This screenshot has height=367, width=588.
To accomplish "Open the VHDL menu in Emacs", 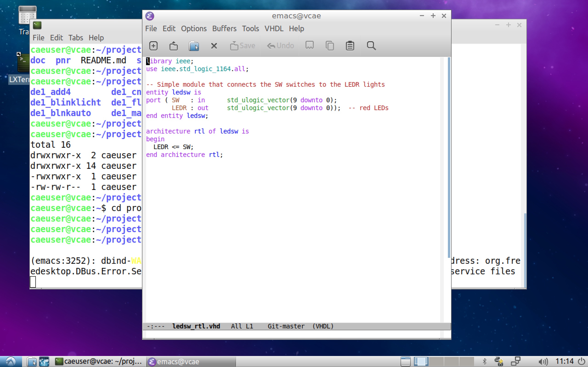I will (x=274, y=29).
